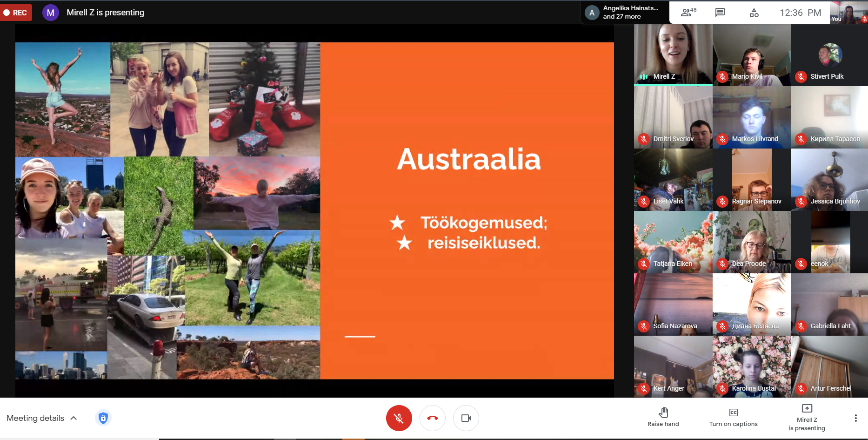The height and width of the screenshot is (440, 868).
Task: Select Stivert Pulk's participant tile
Action: pos(829,55)
